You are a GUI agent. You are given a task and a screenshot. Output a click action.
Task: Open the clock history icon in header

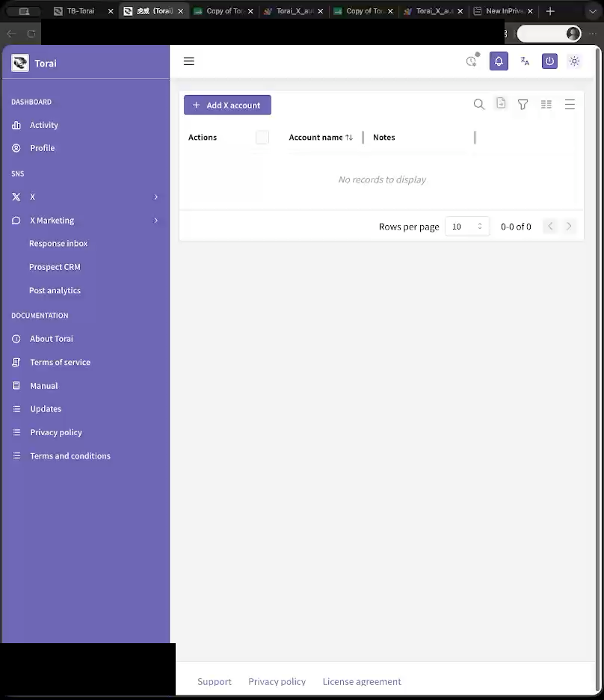472,61
